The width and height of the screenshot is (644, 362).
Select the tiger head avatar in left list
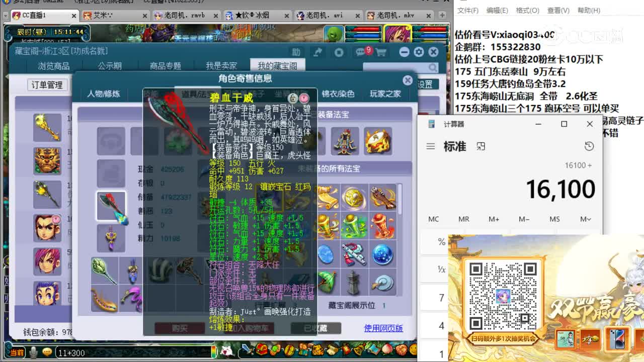48,161
